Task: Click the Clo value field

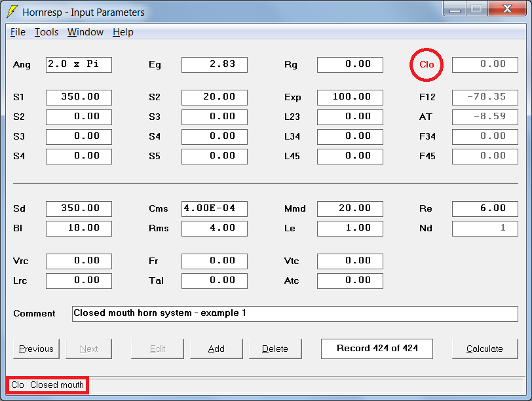Action: pyautogui.click(x=485, y=64)
